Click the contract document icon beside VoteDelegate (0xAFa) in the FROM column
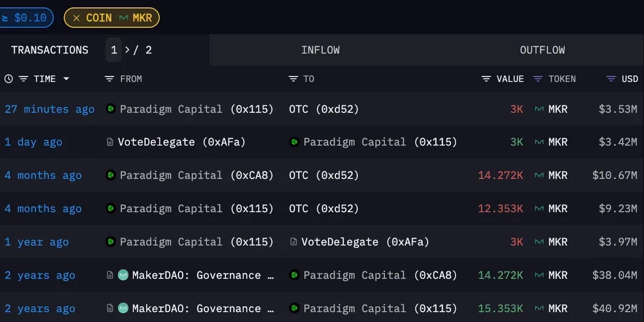644x322 pixels. [109, 142]
